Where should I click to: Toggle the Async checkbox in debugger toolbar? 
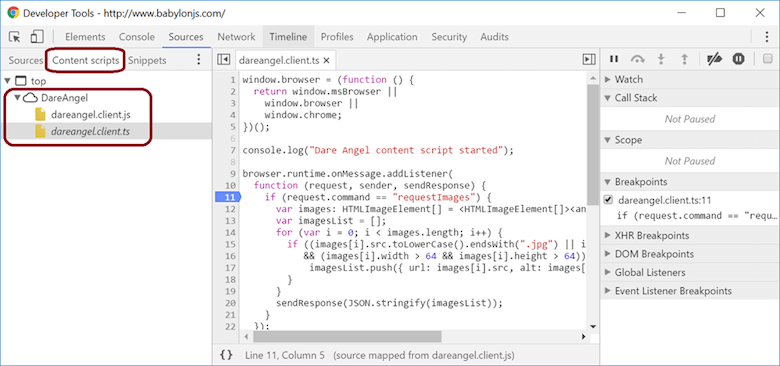click(768, 59)
